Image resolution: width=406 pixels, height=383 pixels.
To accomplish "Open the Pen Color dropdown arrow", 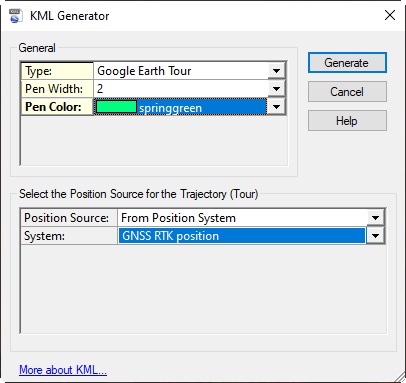I will click(276, 107).
